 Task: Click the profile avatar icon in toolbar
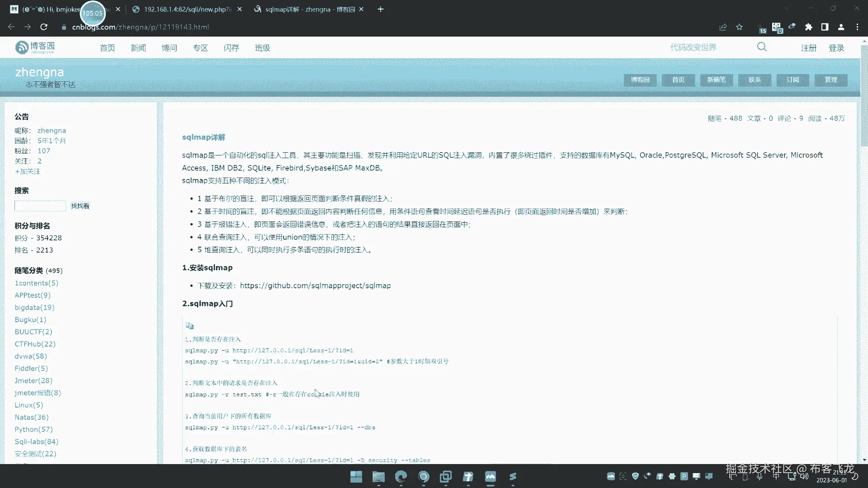coord(841,27)
